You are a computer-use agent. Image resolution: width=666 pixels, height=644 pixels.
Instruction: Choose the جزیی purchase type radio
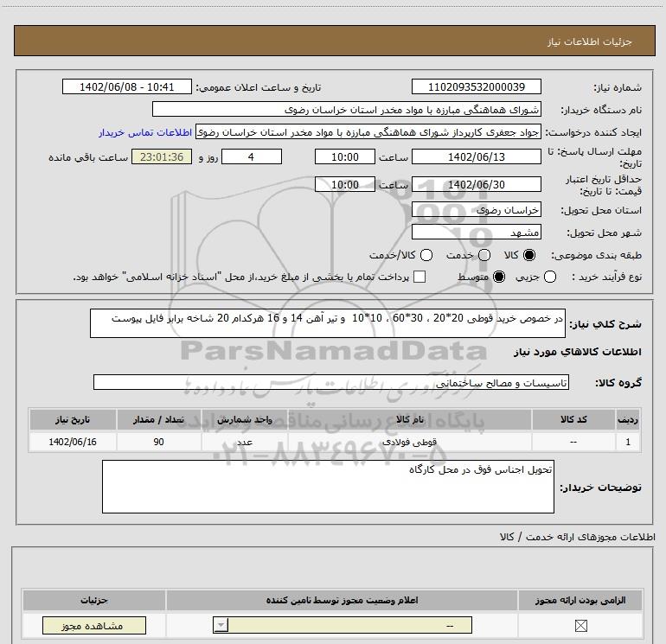pos(550,277)
